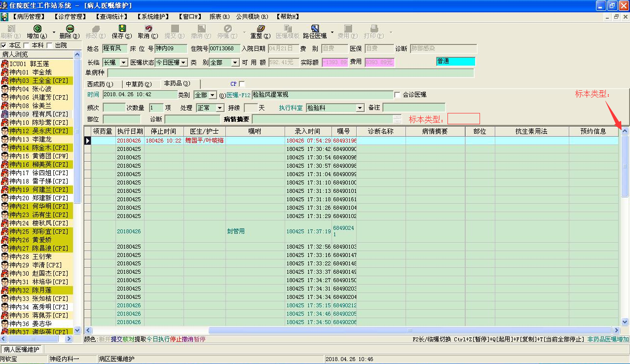630x364 pixels.
Task: Click the 备注 input field
Action: (x=413, y=108)
